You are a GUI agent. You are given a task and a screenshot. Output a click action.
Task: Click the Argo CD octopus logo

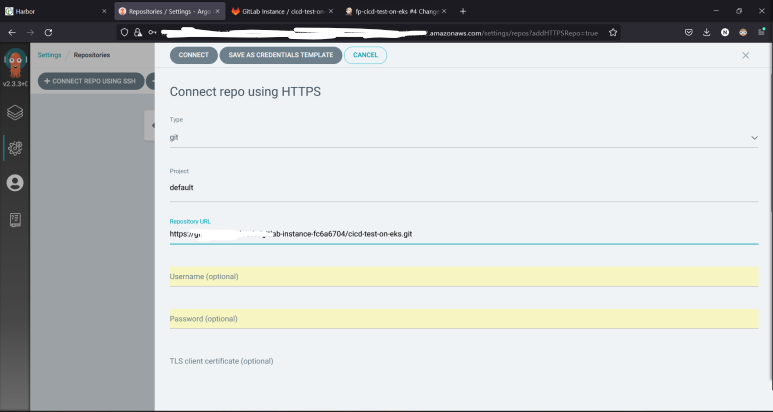pyautogui.click(x=14, y=63)
